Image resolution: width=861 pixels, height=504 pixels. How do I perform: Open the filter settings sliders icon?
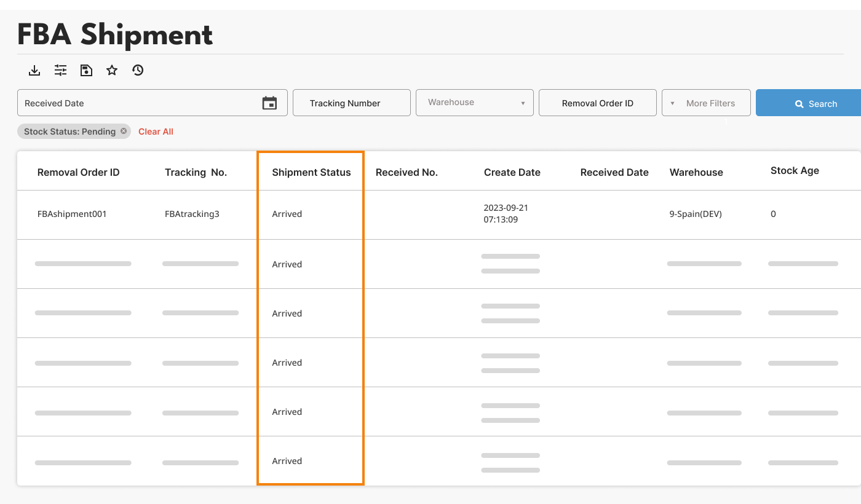click(60, 71)
